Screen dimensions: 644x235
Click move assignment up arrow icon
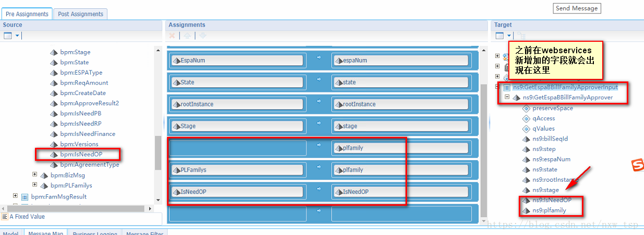(x=188, y=36)
